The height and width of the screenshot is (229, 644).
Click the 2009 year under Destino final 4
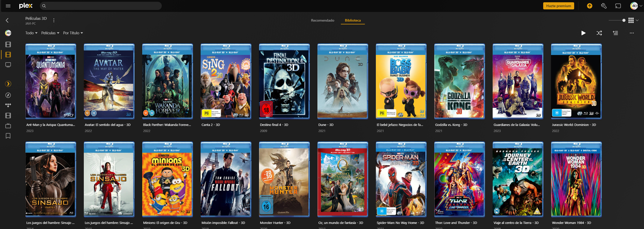[263, 131]
